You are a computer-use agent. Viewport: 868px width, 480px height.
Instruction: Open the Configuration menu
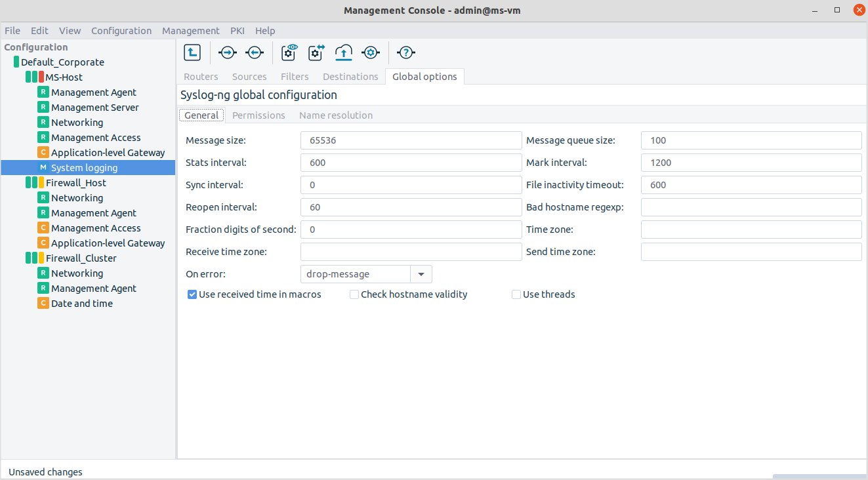(121, 30)
